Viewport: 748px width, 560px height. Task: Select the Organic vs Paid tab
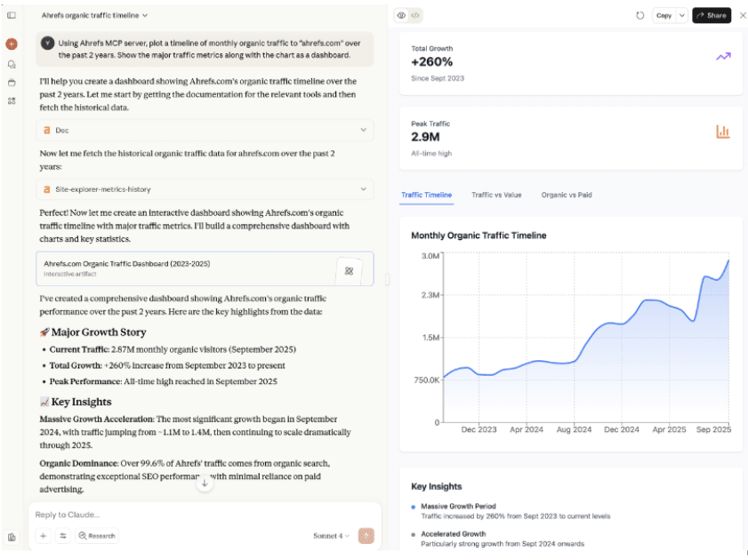pos(566,195)
